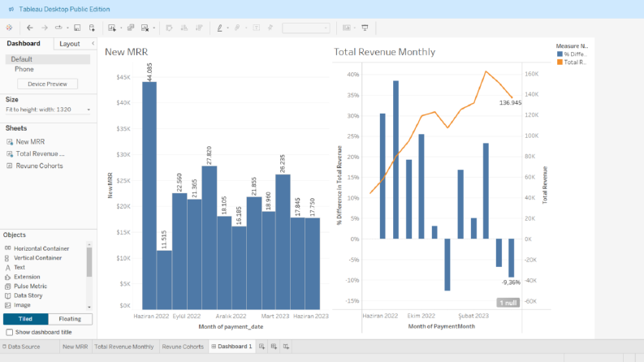The width and height of the screenshot is (644, 362).
Task: Click the Presentation Mode icon
Action: coord(365,28)
